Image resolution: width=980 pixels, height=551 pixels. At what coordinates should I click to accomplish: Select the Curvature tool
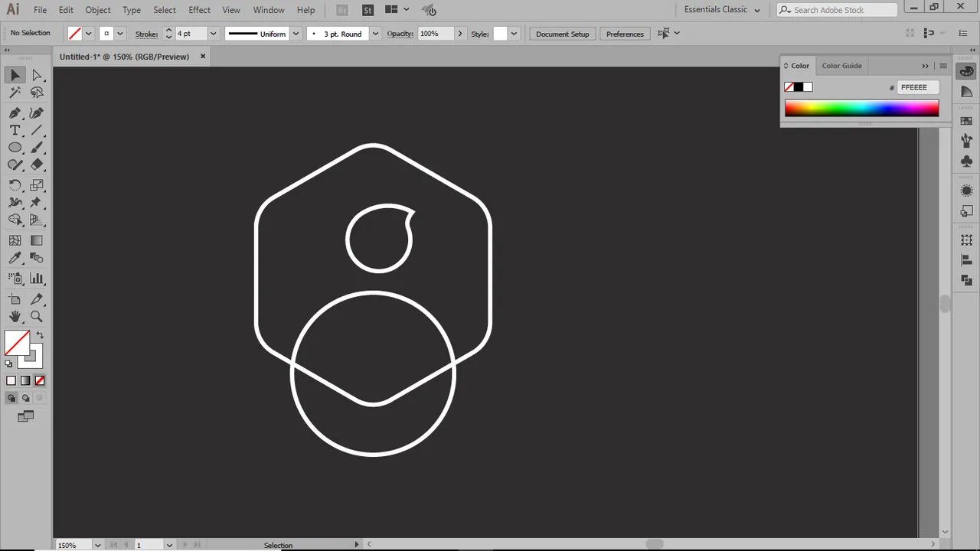37,113
